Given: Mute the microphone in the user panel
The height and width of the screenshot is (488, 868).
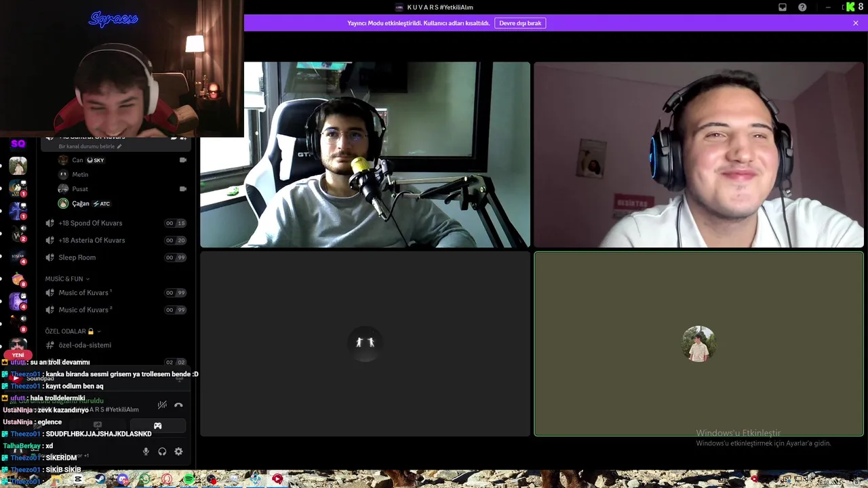Looking at the screenshot, I should (x=146, y=451).
